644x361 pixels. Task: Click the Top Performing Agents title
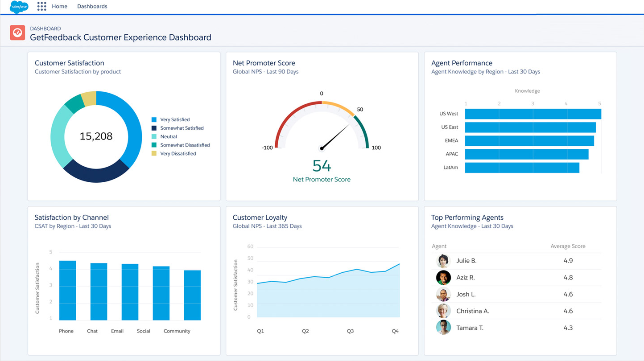[467, 217]
